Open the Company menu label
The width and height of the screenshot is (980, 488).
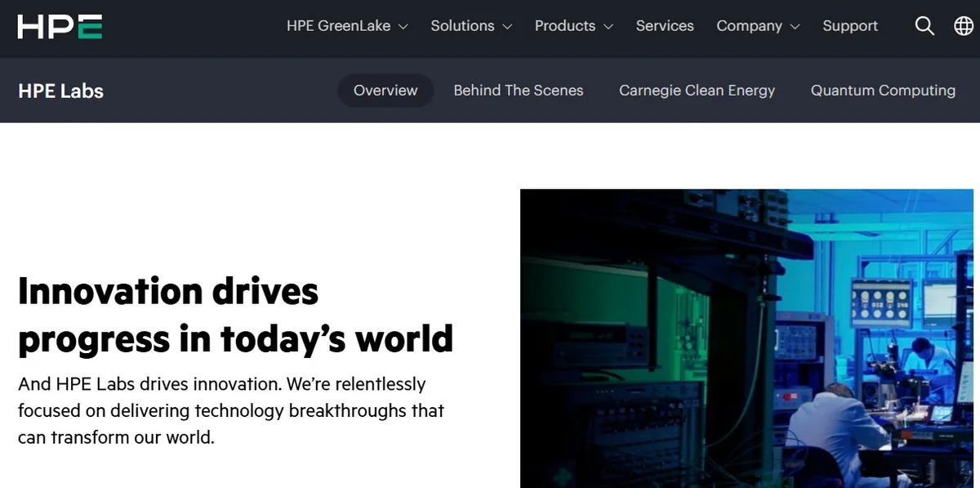pos(746,26)
